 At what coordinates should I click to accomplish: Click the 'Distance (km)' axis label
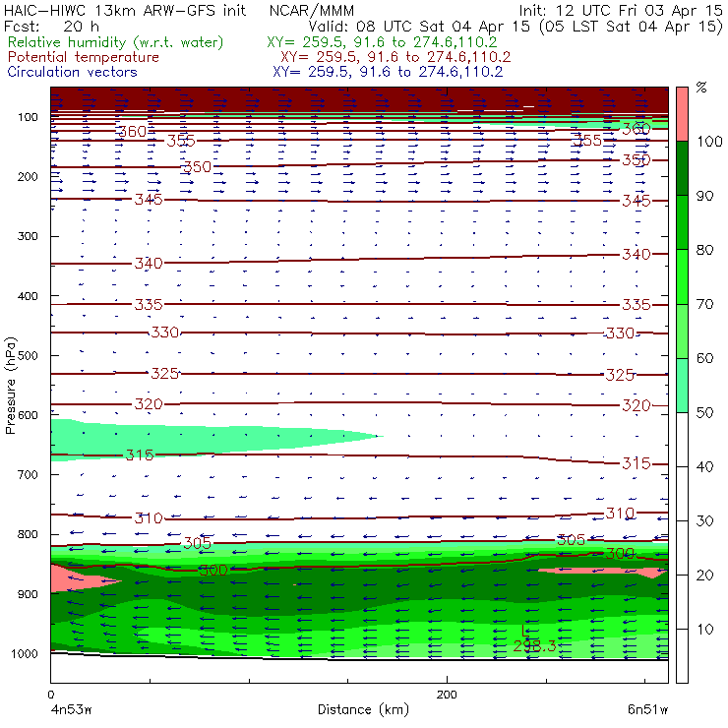pos(363,709)
